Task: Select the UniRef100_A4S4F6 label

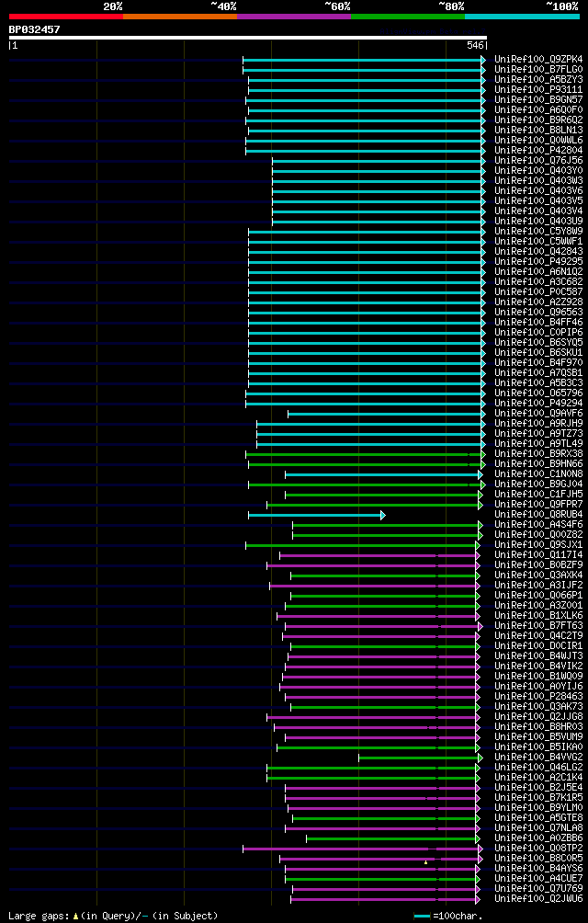Action: point(538,525)
